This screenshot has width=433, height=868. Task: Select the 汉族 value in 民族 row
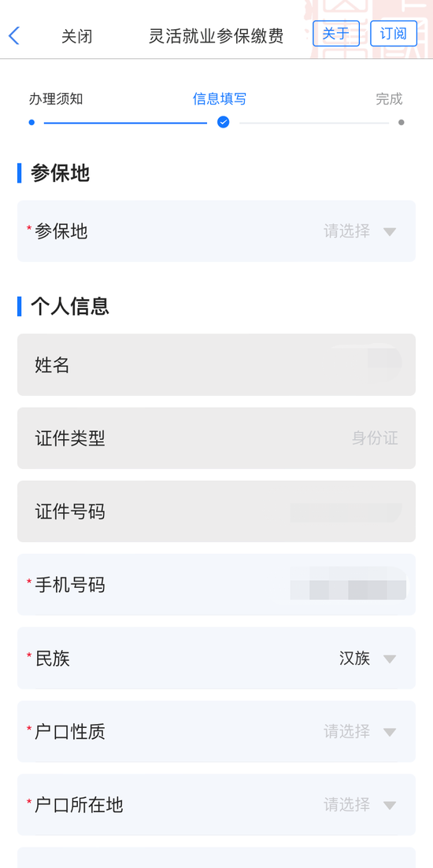point(354,659)
